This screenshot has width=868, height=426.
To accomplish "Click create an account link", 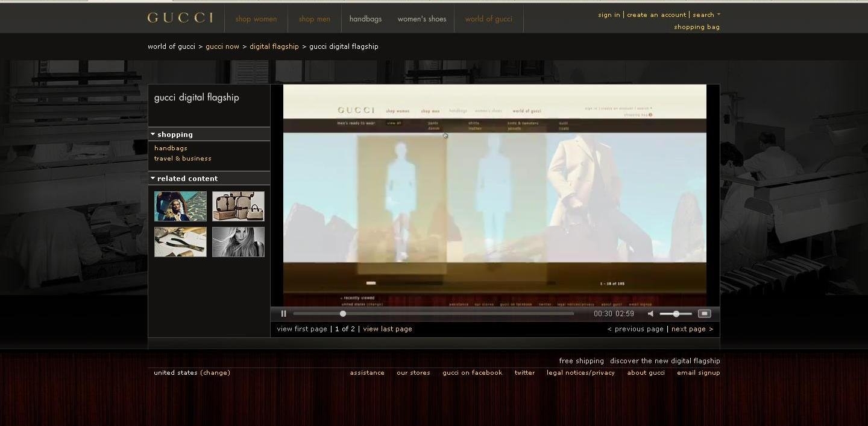I will pyautogui.click(x=656, y=14).
